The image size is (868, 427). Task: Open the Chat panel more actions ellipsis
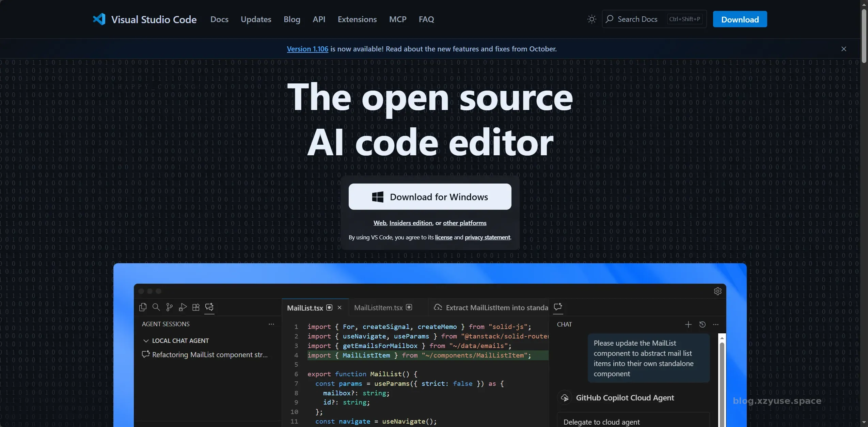pos(716,325)
